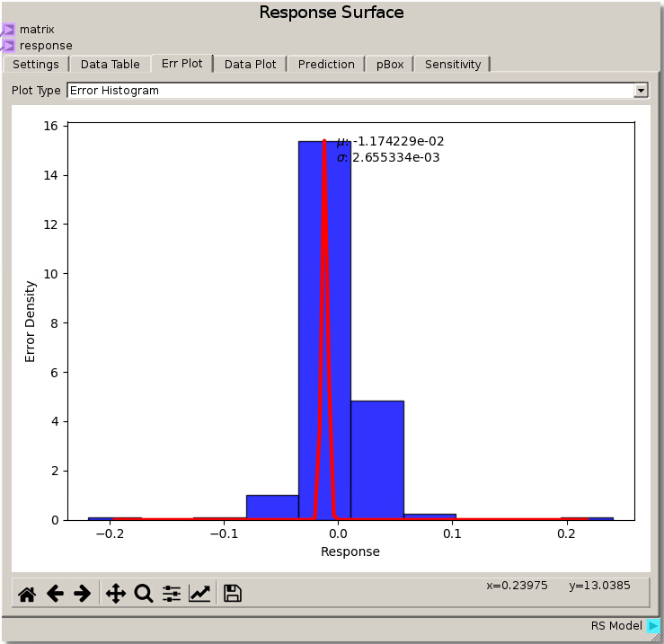
Task: Open the Configure subplots sliders icon
Action: (x=171, y=594)
